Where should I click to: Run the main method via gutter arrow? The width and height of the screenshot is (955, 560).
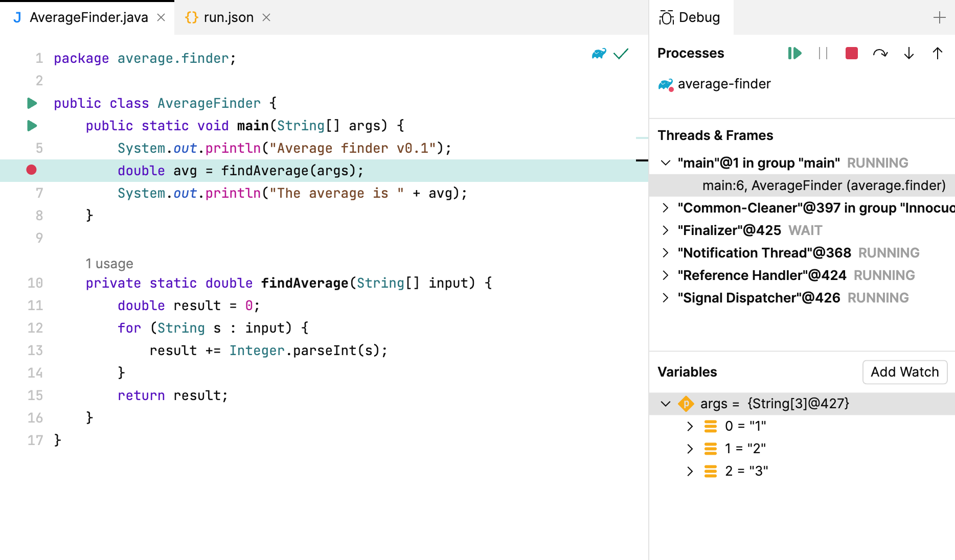(x=32, y=125)
